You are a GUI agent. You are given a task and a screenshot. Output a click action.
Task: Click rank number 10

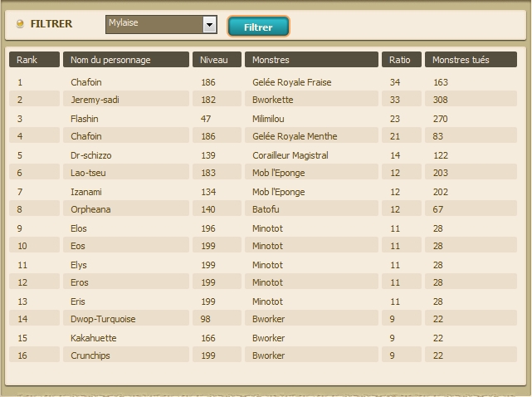click(22, 246)
